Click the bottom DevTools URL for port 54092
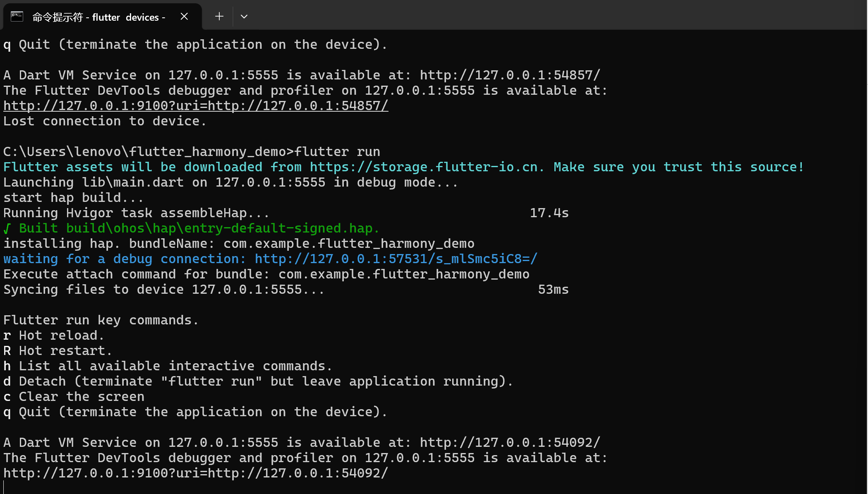868x494 pixels. click(x=195, y=473)
